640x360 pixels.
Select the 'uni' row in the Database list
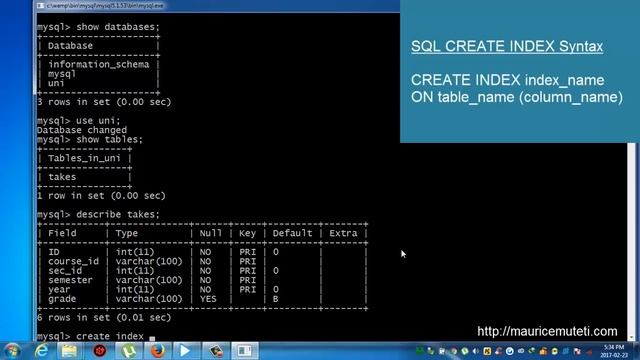click(x=56, y=83)
